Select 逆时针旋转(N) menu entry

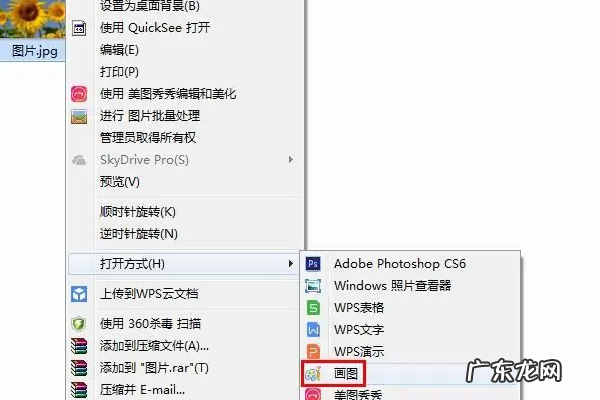(x=139, y=234)
